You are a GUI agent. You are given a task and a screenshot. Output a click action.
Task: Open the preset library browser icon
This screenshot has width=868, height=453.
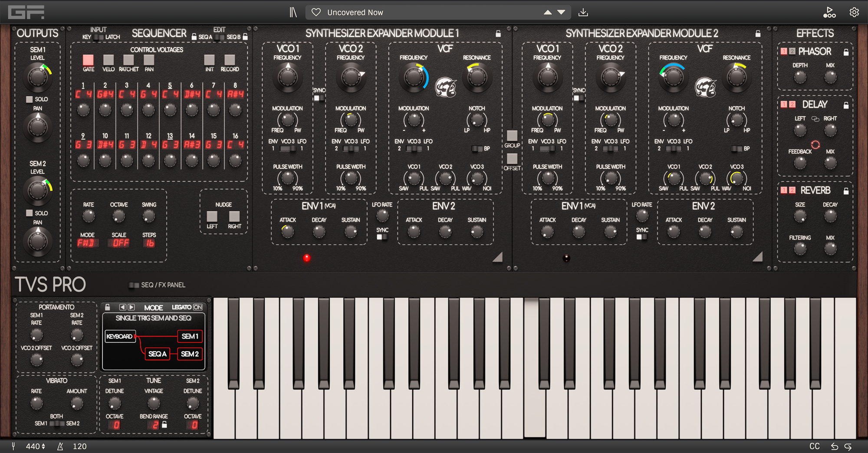pyautogui.click(x=293, y=12)
